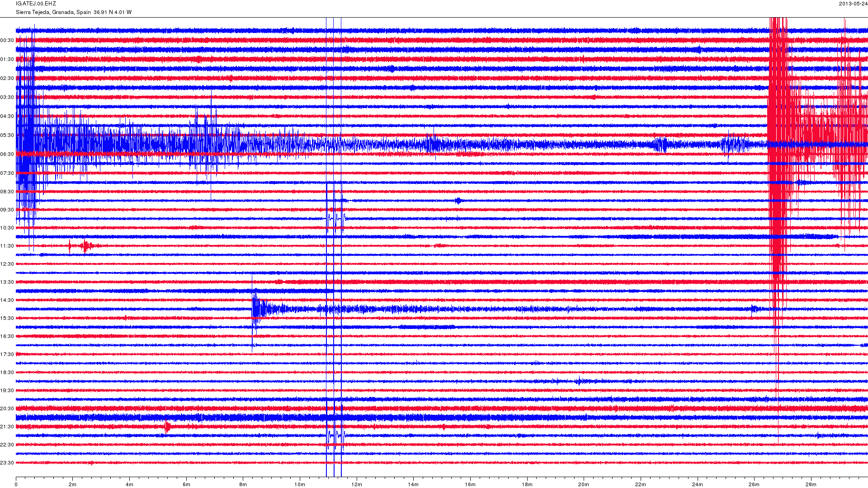Click the date label 2013-05-24
868x488 pixels.
click(853, 4)
